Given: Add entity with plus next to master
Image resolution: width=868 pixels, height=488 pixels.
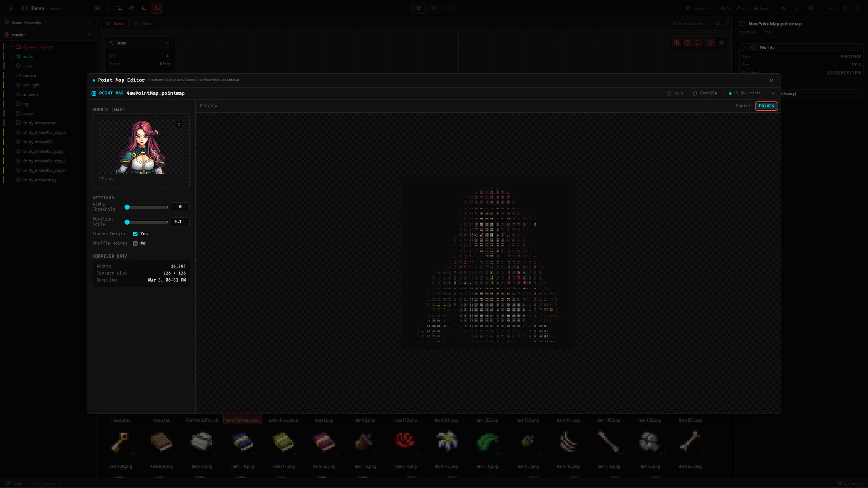Looking at the screenshot, I should pyautogui.click(x=89, y=35).
